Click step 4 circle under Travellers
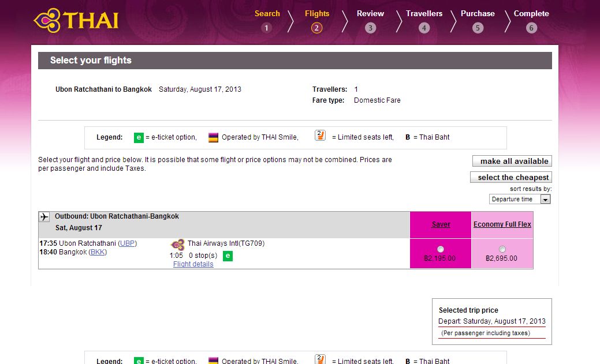 (x=424, y=28)
